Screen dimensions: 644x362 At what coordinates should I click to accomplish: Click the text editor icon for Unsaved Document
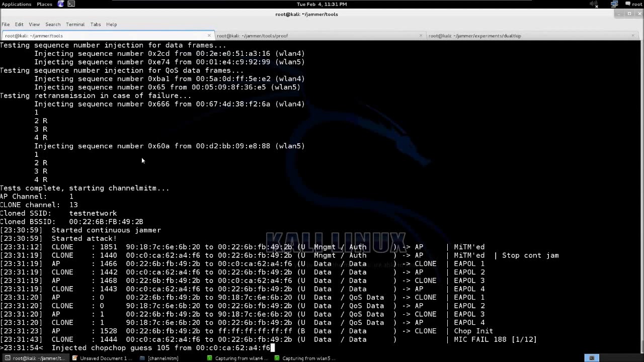click(x=75, y=358)
